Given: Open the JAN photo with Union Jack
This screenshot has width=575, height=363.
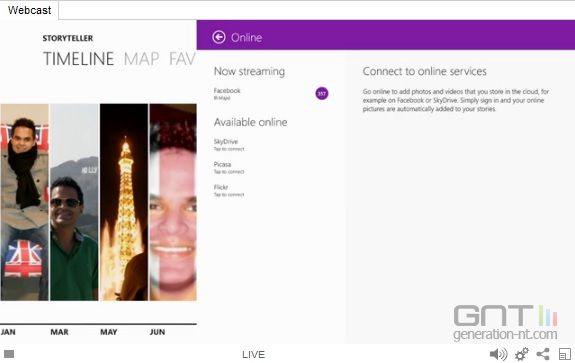Looking at the screenshot, I should pos(25,202).
